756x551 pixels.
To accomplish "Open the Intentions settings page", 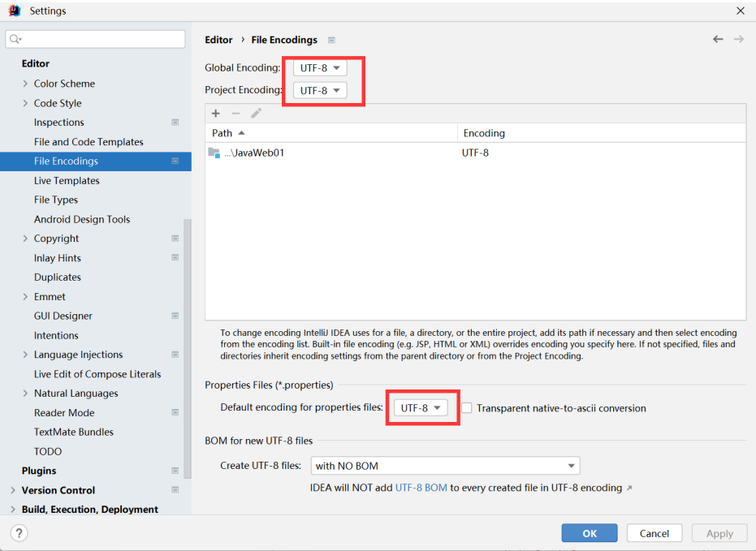I will 56,335.
